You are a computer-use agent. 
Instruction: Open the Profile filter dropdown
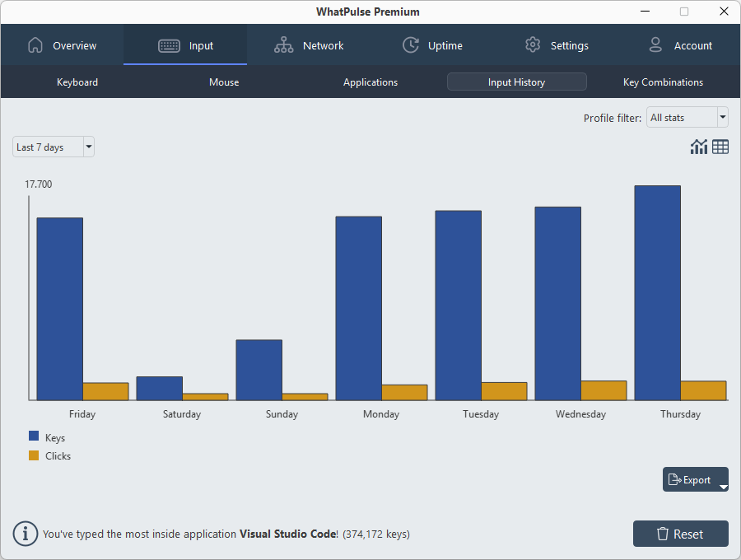tap(687, 118)
